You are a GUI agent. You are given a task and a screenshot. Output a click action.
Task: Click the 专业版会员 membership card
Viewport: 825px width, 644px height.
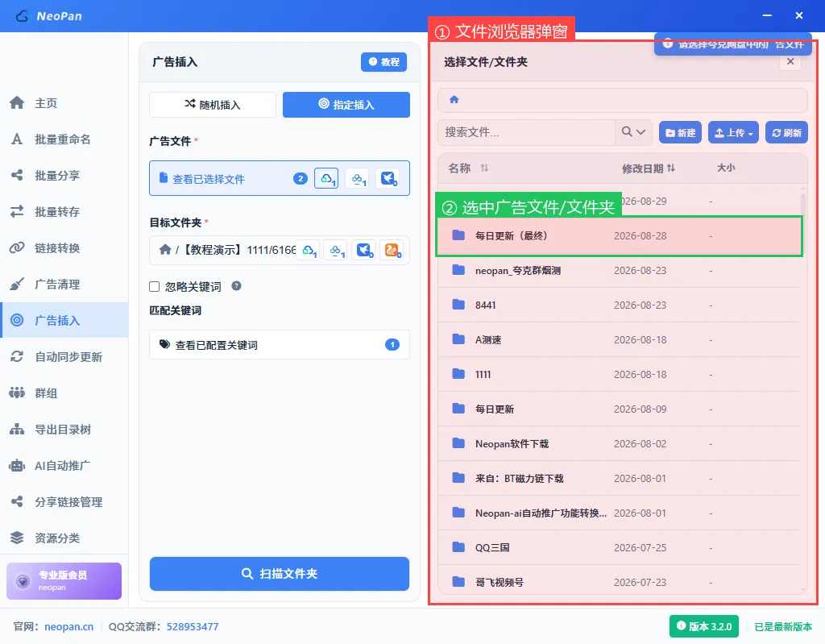(64, 581)
